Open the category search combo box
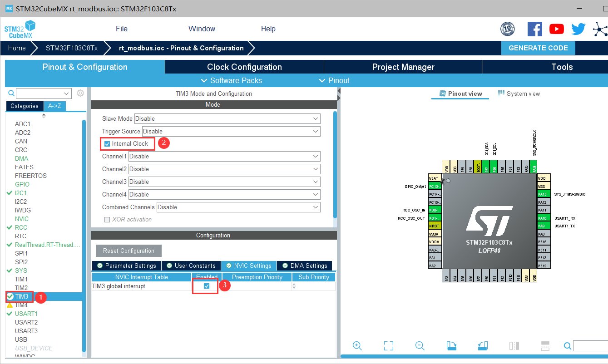608x364 pixels. click(44, 93)
